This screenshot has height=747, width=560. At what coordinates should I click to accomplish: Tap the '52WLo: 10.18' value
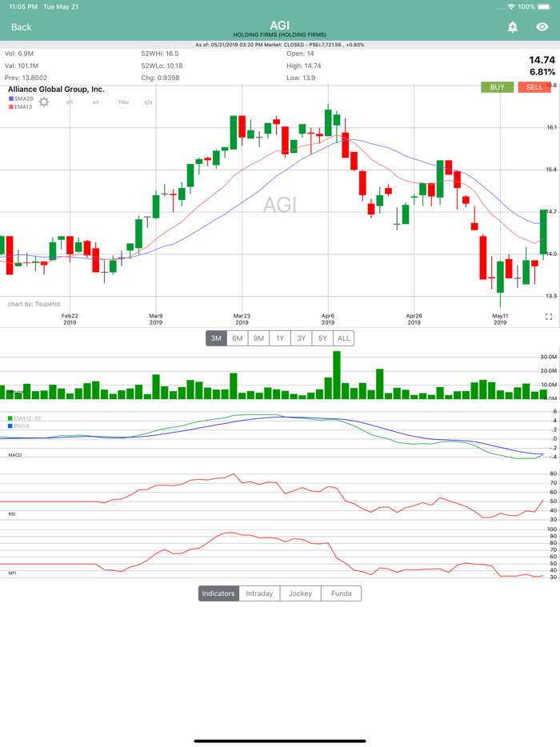(162, 66)
